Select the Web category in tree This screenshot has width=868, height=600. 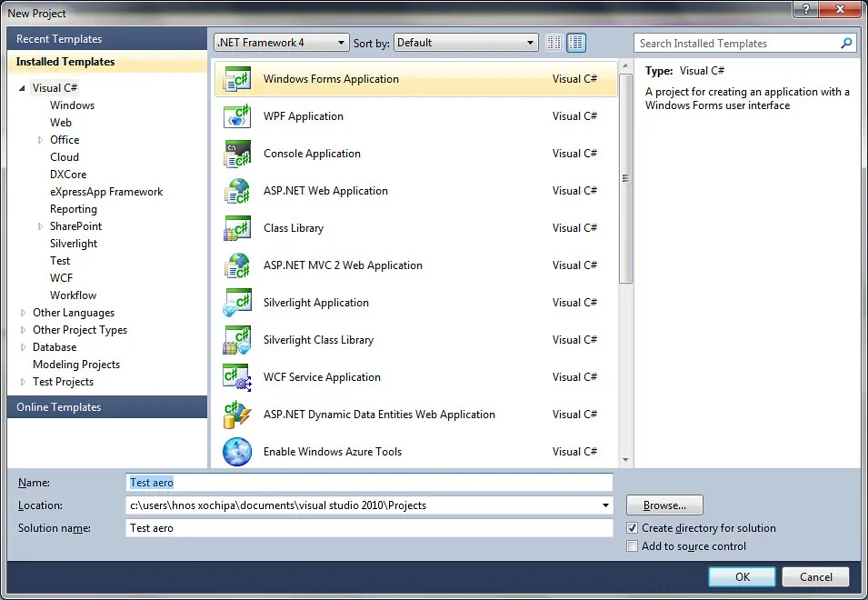60,123
